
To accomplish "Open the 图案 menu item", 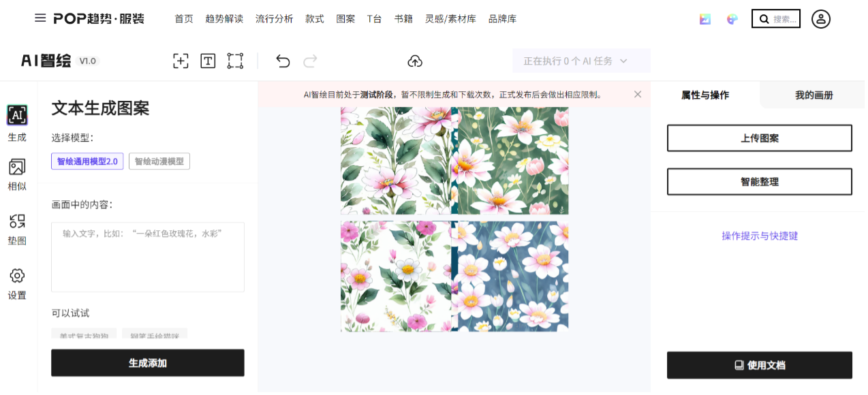I will tap(345, 19).
